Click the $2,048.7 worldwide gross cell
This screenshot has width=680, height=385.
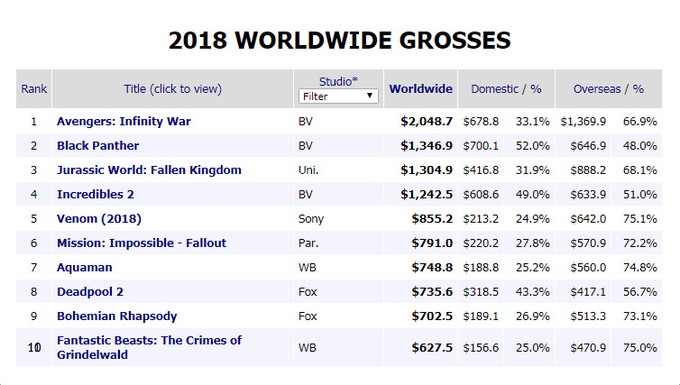coord(426,121)
